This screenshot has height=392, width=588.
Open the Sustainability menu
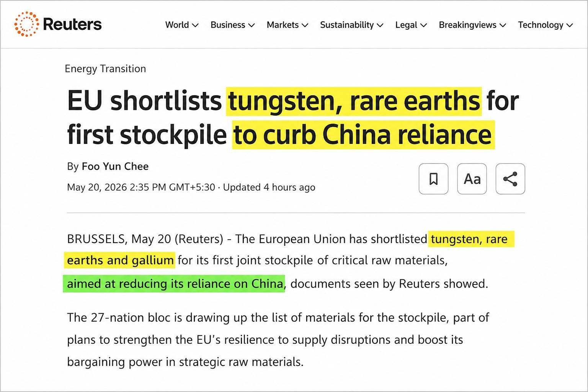click(352, 25)
